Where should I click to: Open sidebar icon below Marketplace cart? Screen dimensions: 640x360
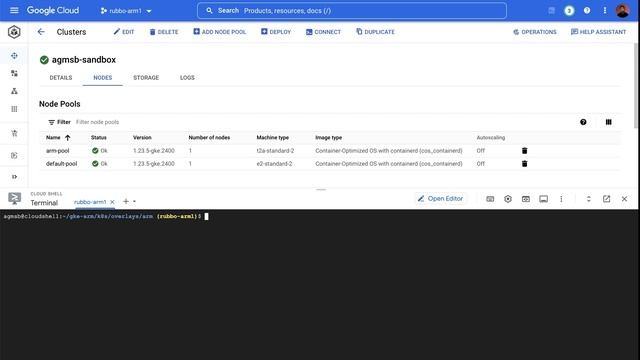click(14, 156)
